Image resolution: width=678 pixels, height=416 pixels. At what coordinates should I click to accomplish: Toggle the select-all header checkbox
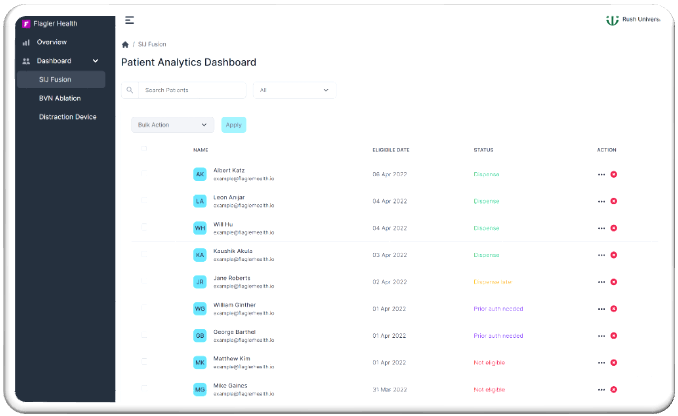click(x=144, y=149)
